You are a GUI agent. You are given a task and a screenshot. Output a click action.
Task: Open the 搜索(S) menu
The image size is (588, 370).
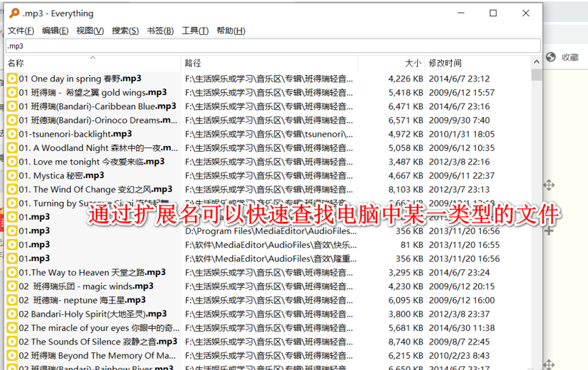pyautogui.click(x=126, y=30)
